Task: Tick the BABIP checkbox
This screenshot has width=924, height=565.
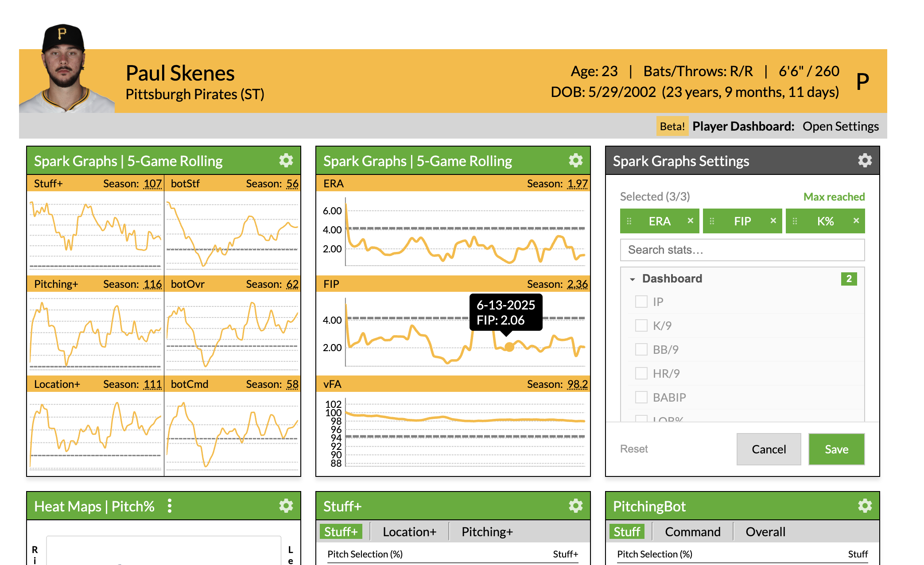Action: point(641,397)
